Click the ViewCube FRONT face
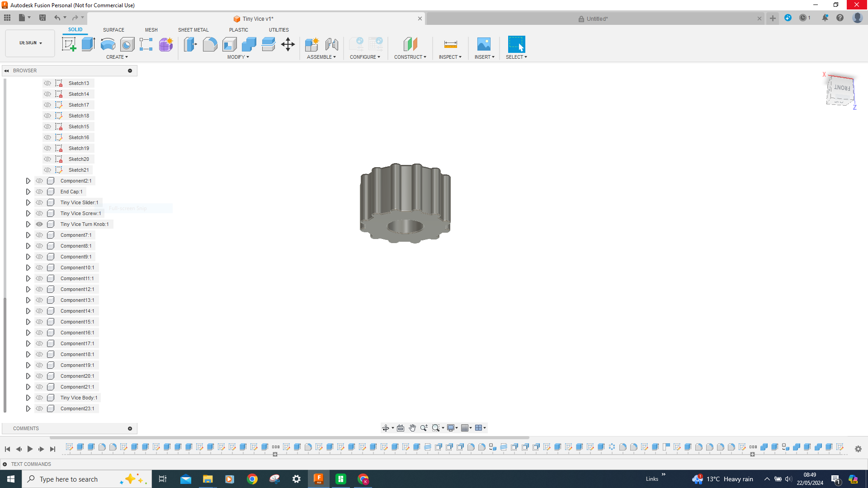This screenshot has height=488, width=868. pyautogui.click(x=841, y=88)
